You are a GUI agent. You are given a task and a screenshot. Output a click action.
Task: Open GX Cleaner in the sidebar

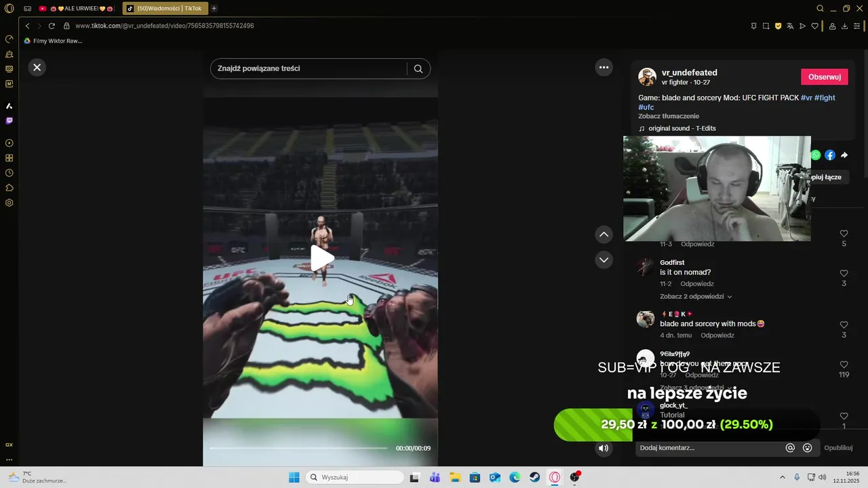coord(9,54)
